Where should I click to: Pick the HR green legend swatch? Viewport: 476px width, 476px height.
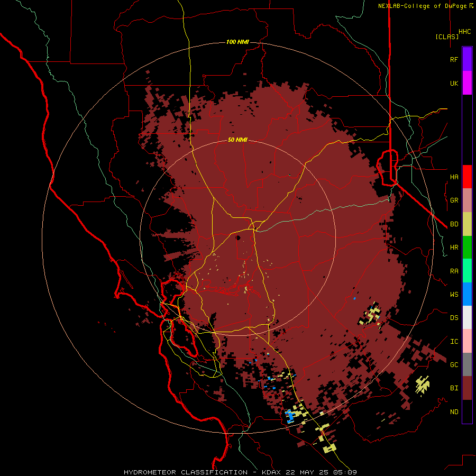pyautogui.click(x=467, y=247)
